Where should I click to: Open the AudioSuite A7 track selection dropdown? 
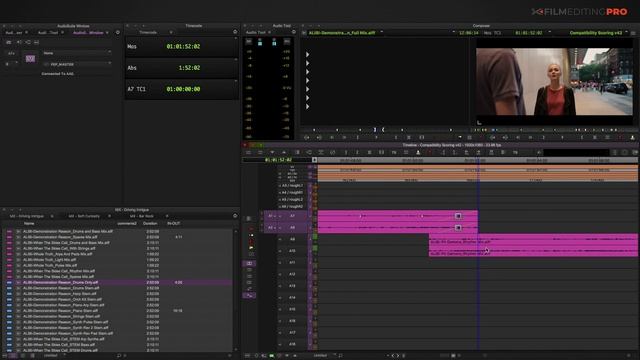point(11,53)
